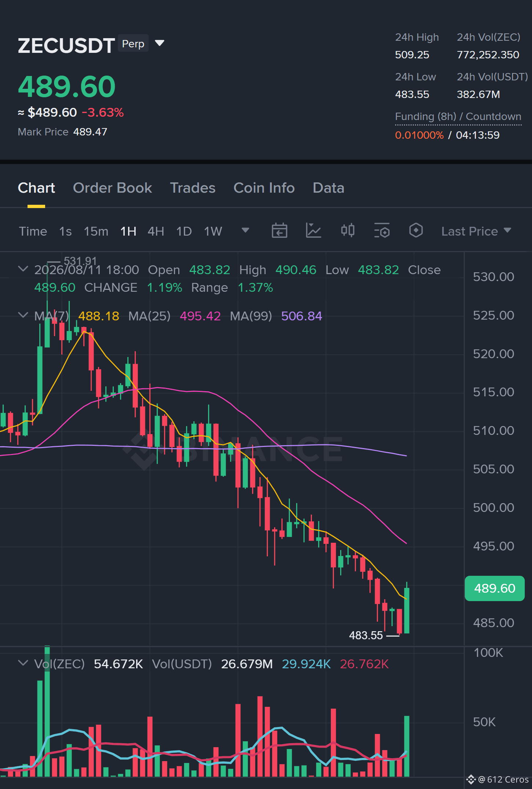Tap the red 26.762K volume MA value
The image size is (532, 789).
(x=364, y=664)
